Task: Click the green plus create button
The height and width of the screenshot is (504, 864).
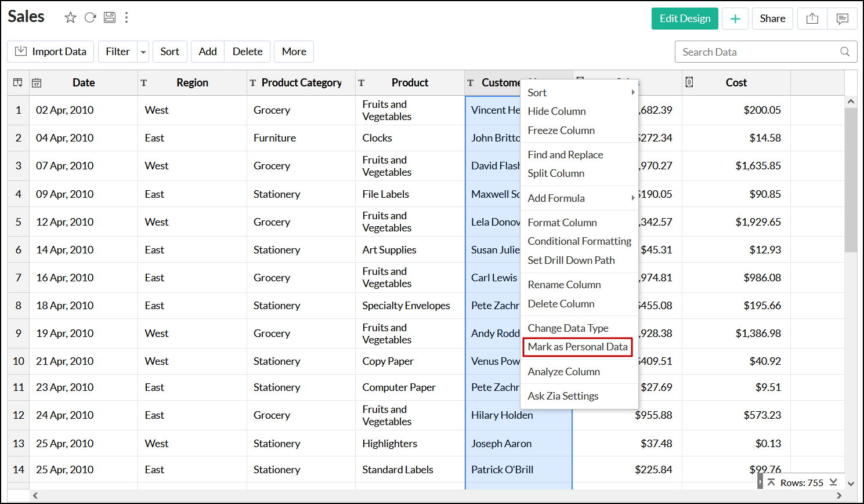Action: (735, 19)
